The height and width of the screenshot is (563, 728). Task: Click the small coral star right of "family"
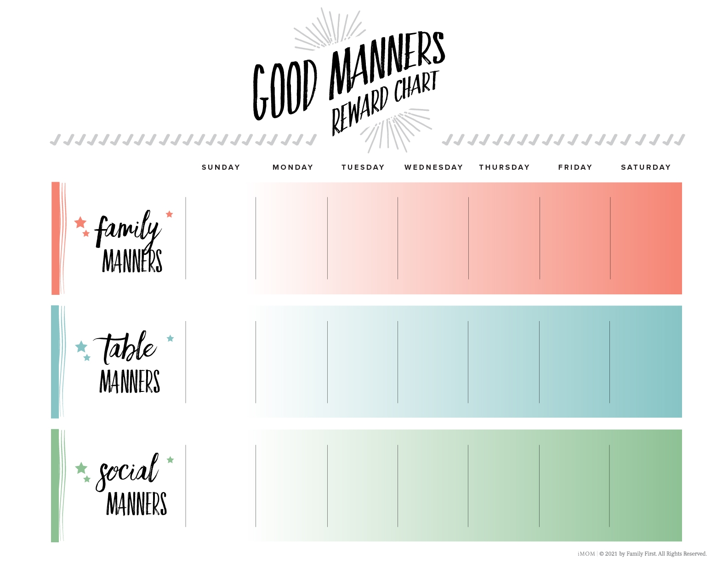(x=169, y=214)
